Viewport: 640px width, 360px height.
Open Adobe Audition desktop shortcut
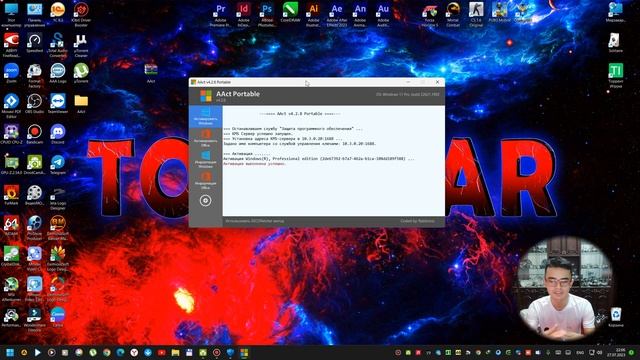(x=383, y=14)
